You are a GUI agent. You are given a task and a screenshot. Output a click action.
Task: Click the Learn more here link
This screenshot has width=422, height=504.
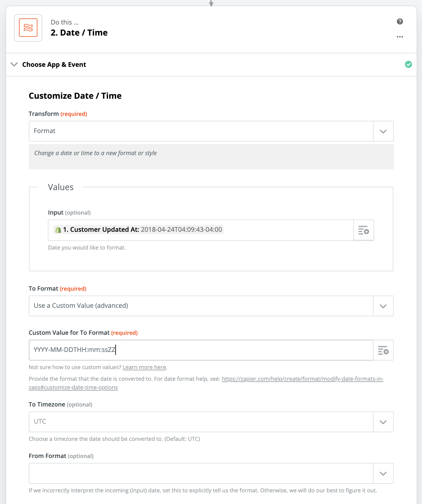point(144,367)
